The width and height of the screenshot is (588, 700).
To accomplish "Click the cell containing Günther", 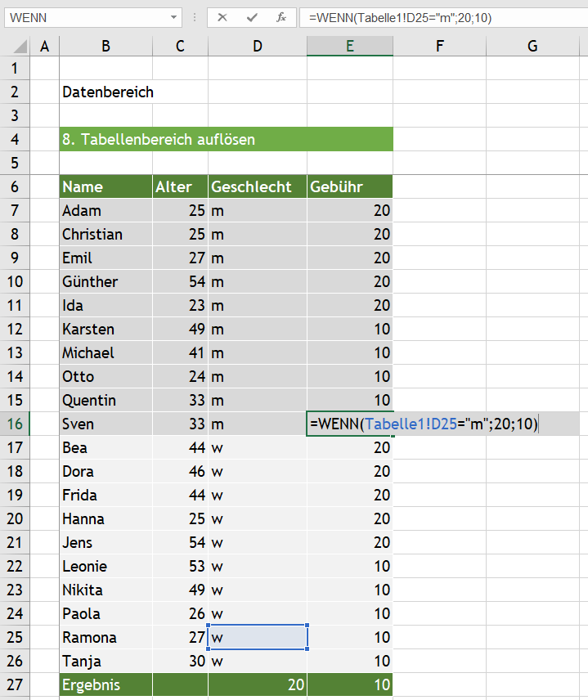I will tap(105, 281).
